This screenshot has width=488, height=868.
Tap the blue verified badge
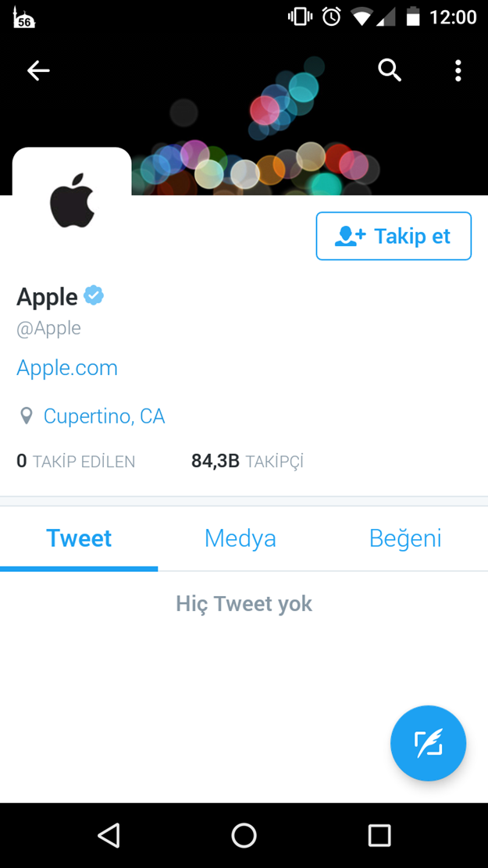pos(94,296)
